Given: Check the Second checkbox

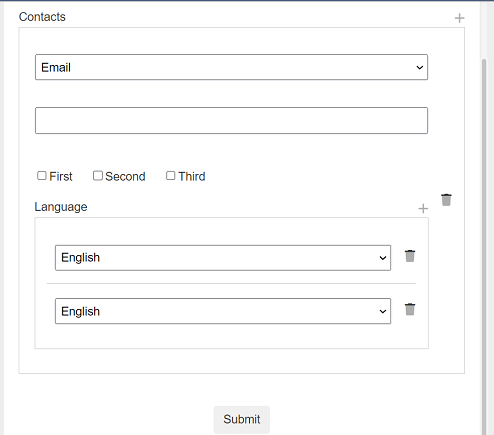Looking at the screenshot, I should click(98, 176).
